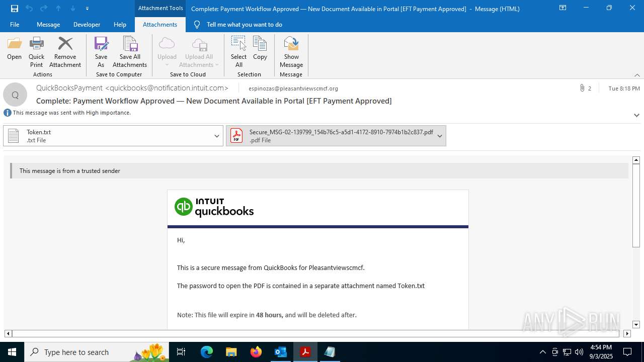Select All attachments
The image size is (644, 362).
238,52
